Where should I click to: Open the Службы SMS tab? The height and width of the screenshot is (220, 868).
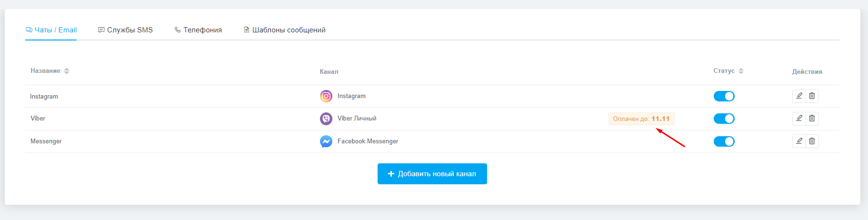pos(125,30)
